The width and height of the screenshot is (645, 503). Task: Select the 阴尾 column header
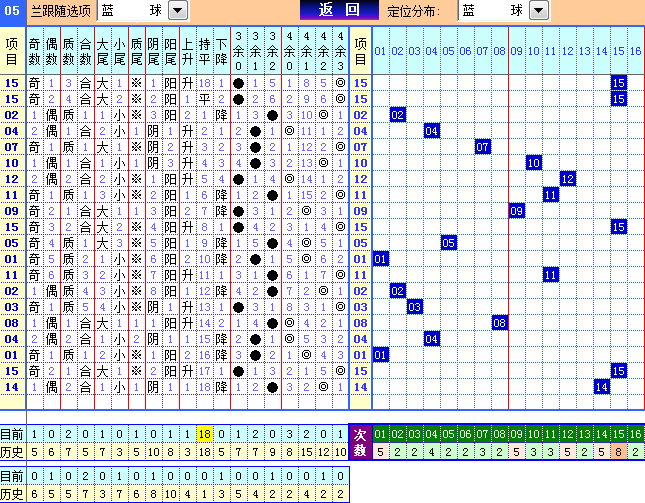(x=153, y=51)
